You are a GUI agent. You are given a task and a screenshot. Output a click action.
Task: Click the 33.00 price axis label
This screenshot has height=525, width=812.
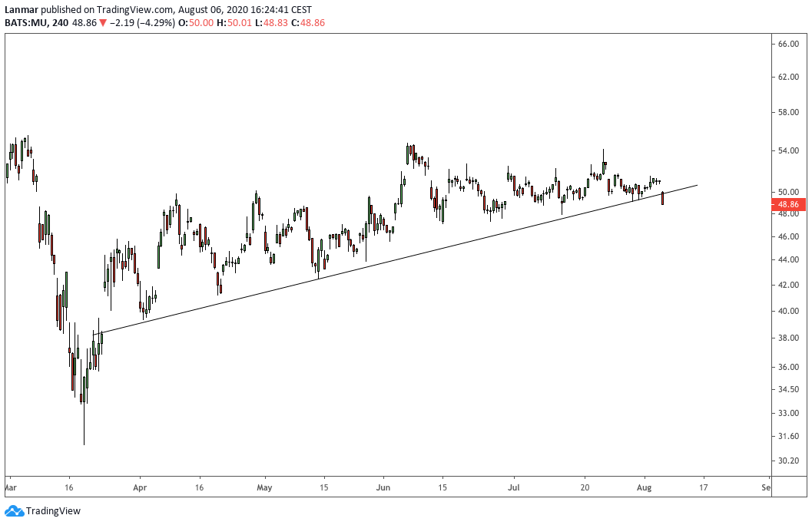(788, 413)
